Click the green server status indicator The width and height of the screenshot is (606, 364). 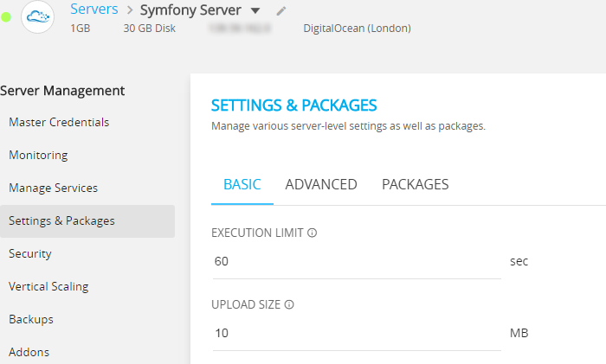pos(6,17)
